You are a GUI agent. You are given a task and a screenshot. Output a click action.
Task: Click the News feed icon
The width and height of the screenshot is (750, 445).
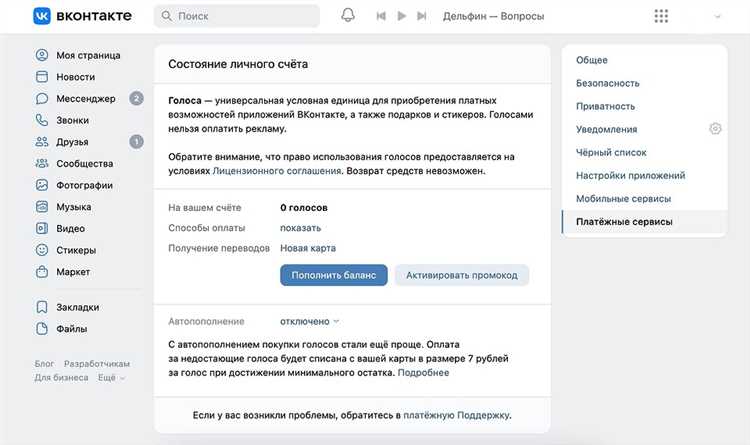[x=42, y=77]
